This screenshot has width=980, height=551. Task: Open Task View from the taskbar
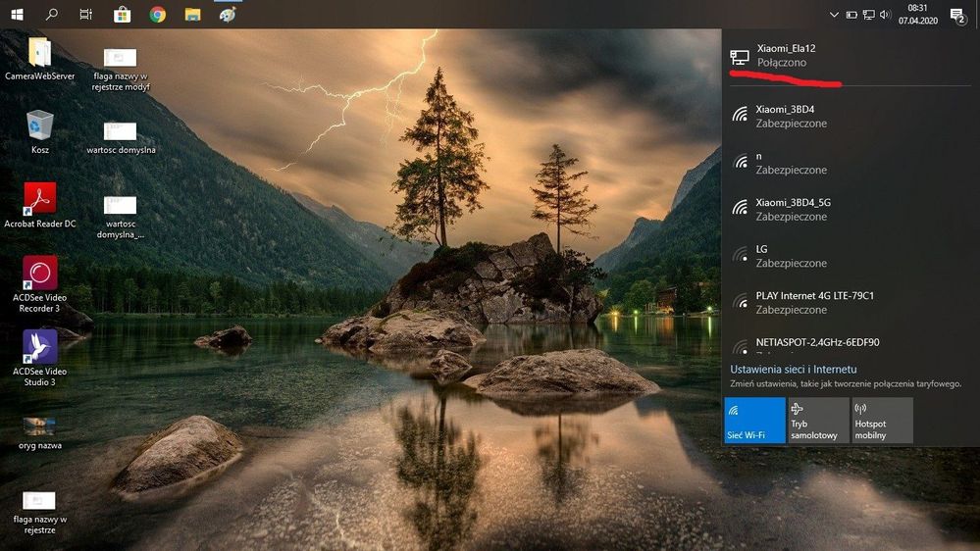(86, 15)
